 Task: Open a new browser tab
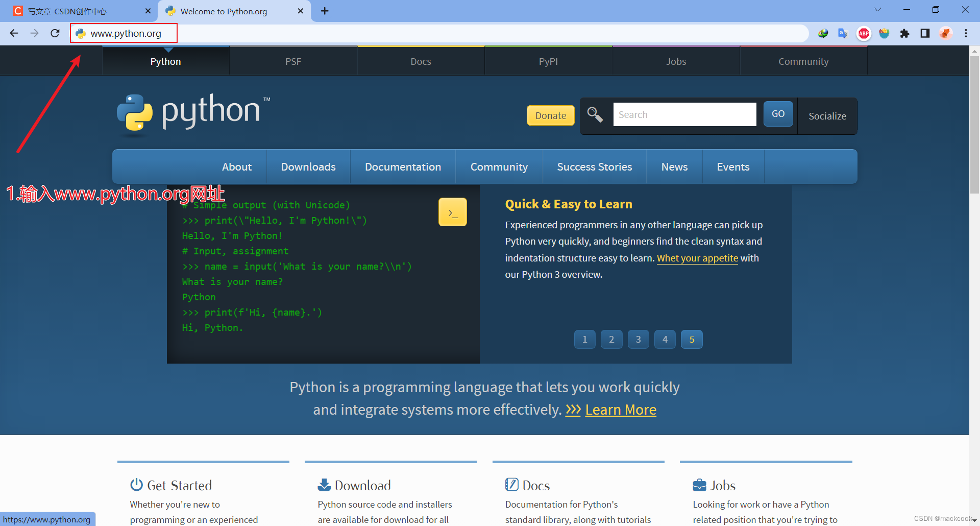(325, 11)
